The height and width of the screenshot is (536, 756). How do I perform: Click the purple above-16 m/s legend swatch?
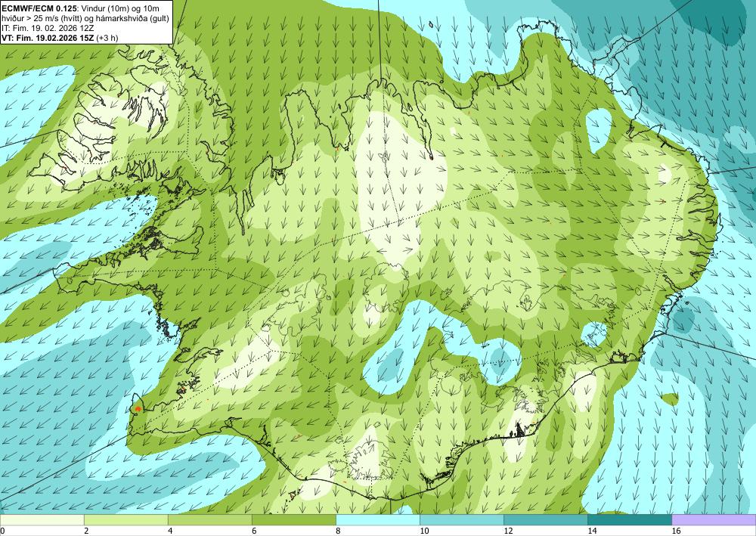coord(714,519)
